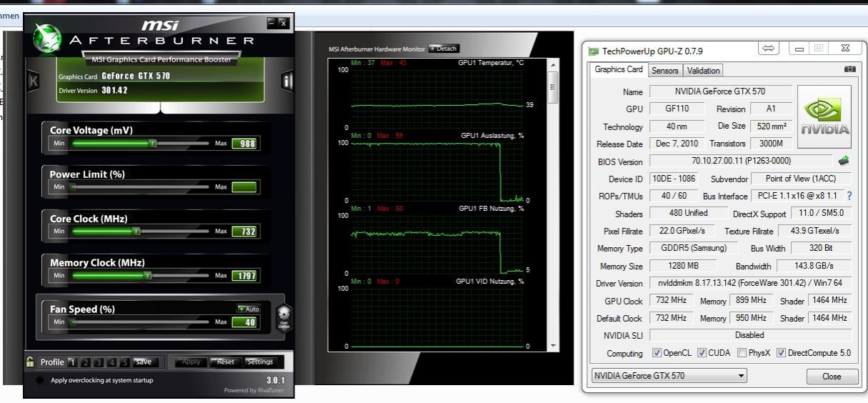Click the GPU-Z Name field
868x403 pixels.
pyautogui.click(x=720, y=91)
